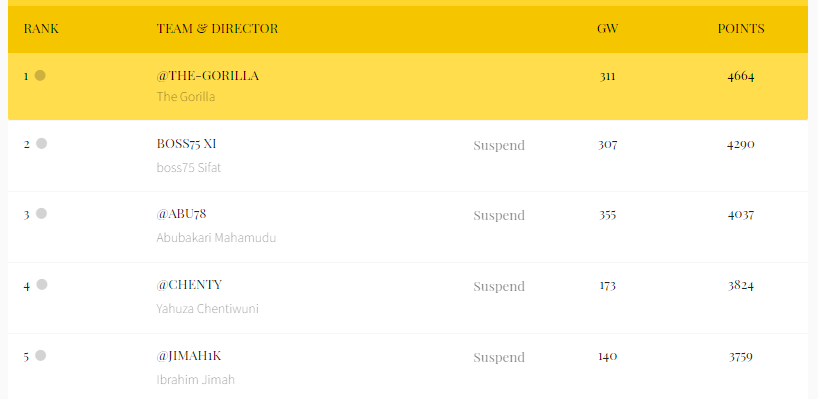Click the grey dot beside rank 3

click(x=42, y=213)
